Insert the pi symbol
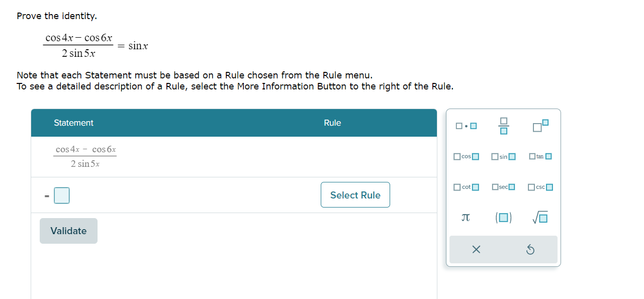Image resolution: width=644 pixels, height=299 pixels. click(x=466, y=218)
